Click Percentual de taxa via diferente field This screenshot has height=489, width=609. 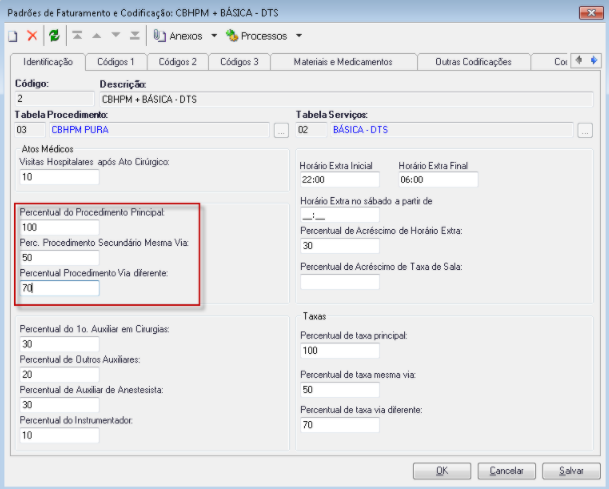pyautogui.click(x=340, y=425)
